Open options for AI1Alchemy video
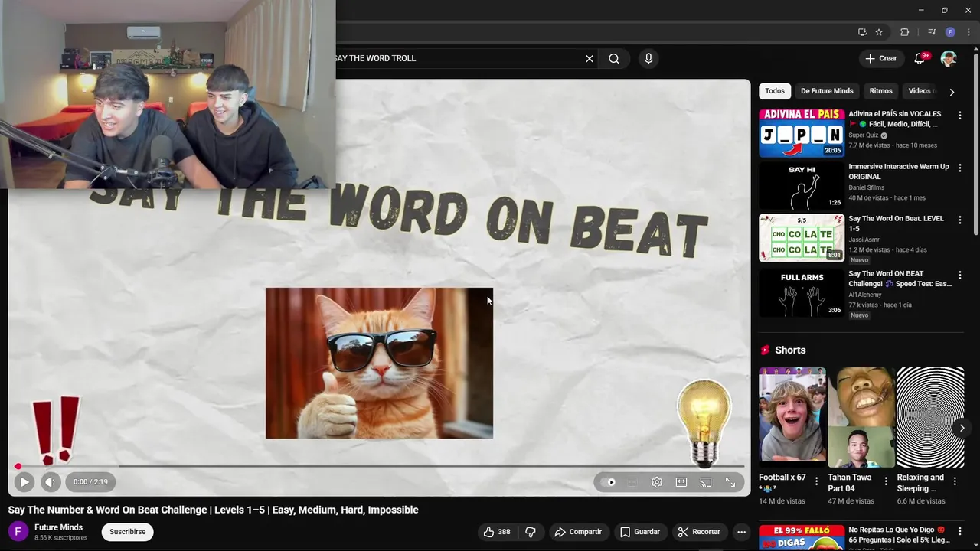 click(960, 275)
